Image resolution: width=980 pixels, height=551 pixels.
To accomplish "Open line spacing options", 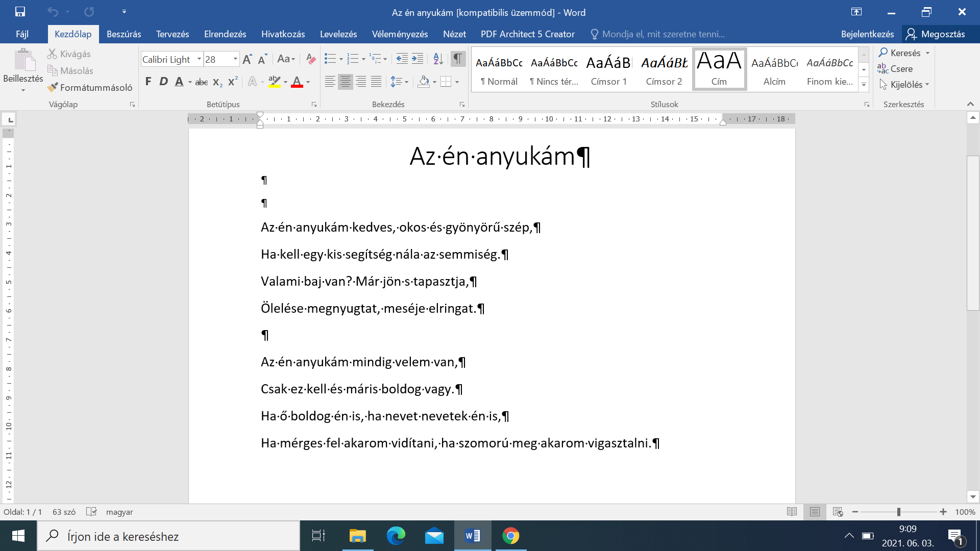I will 399,82.
